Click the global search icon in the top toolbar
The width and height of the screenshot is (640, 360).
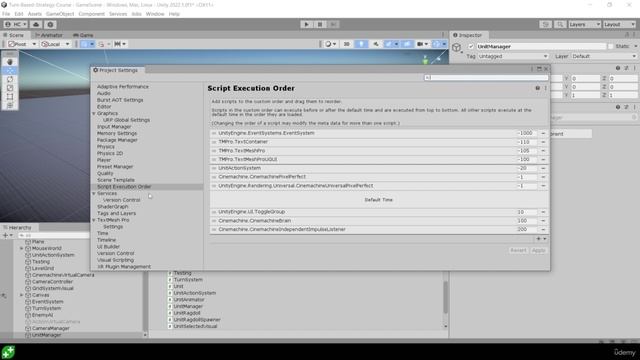pos(560,24)
